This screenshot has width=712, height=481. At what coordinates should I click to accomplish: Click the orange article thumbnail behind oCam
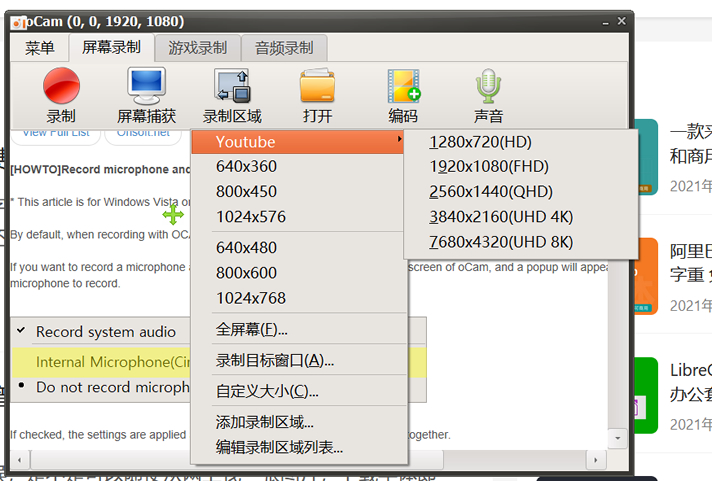click(x=648, y=276)
